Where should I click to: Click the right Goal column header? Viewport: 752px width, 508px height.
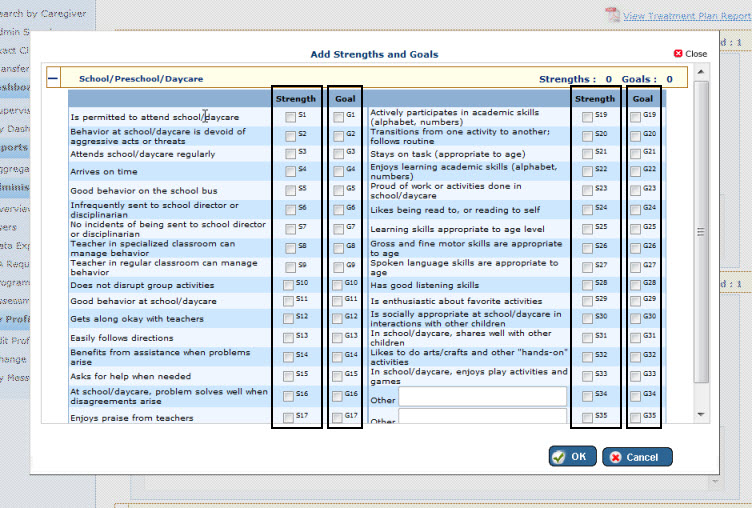click(643, 98)
